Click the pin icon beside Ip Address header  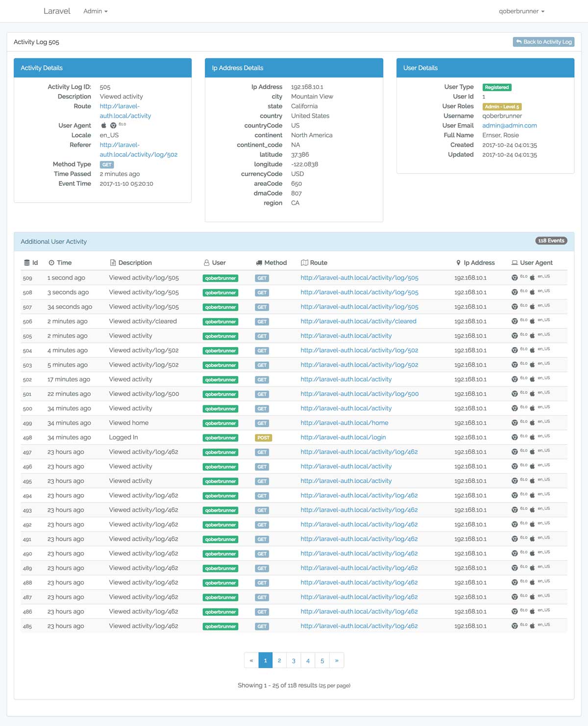click(459, 263)
